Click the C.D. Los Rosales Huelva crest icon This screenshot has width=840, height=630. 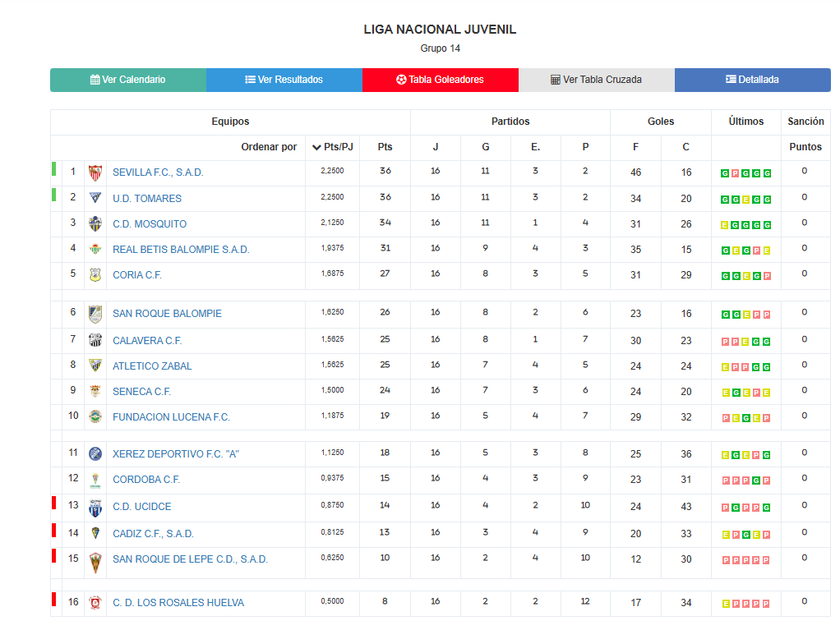click(95, 603)
